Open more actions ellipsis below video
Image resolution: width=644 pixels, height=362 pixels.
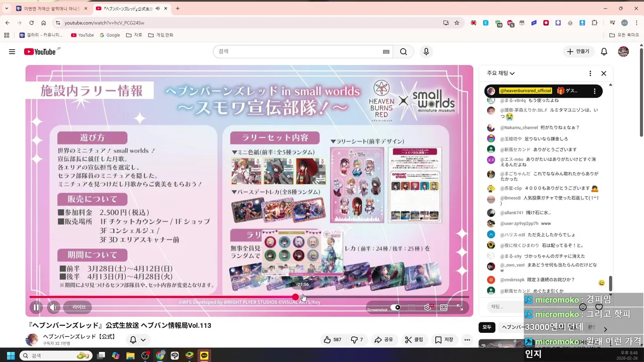pos(467,340)
